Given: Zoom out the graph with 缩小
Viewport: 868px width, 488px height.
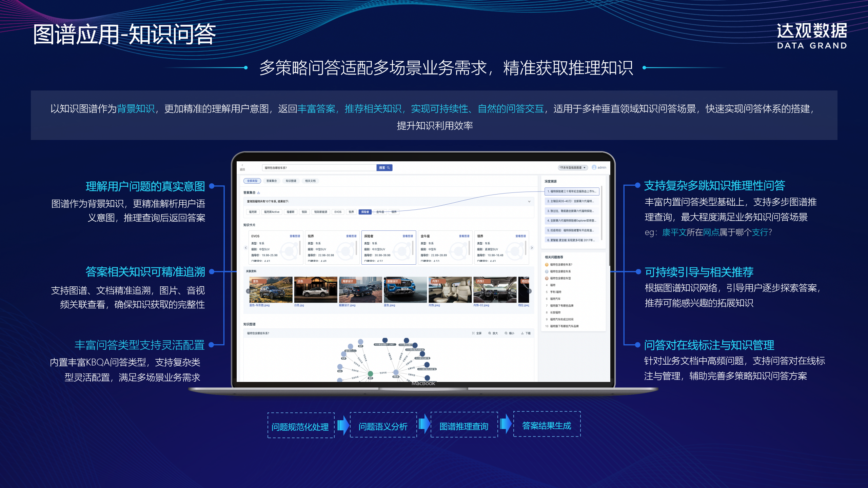Looking at the screenshot, I should pyautogui.click(x=509, y=333).
